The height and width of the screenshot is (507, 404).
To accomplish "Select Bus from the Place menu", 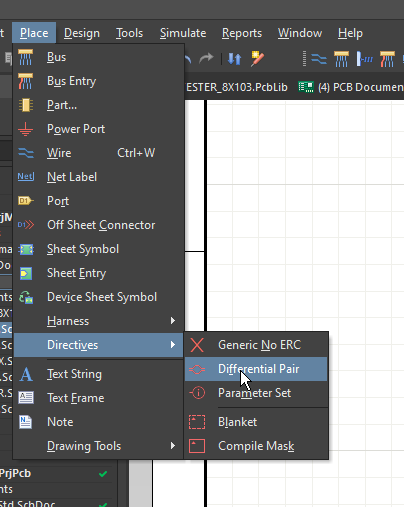I will tap(99, 57).
